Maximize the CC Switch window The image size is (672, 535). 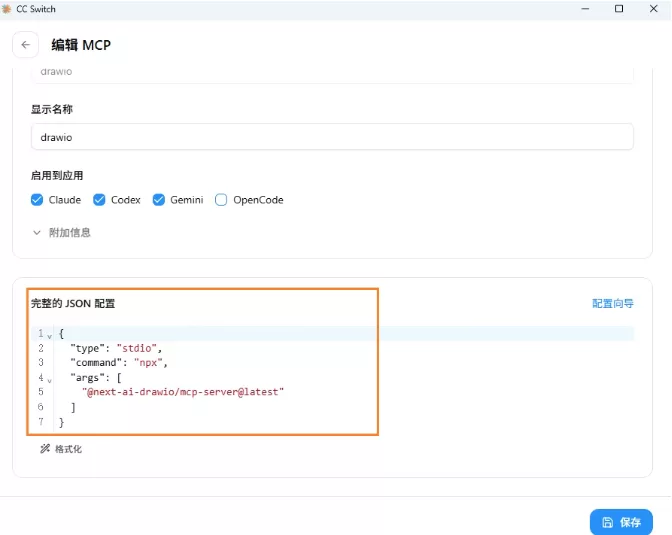(x=619, y=9)
